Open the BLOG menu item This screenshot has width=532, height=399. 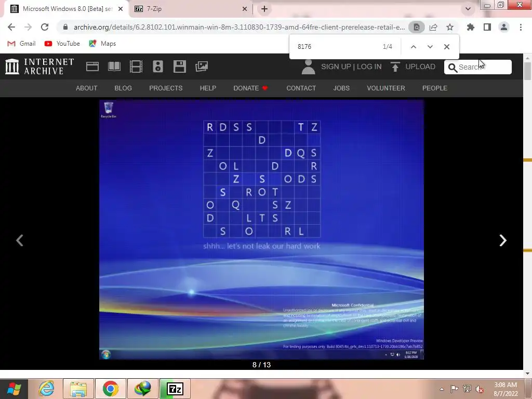tap(123, 88)
